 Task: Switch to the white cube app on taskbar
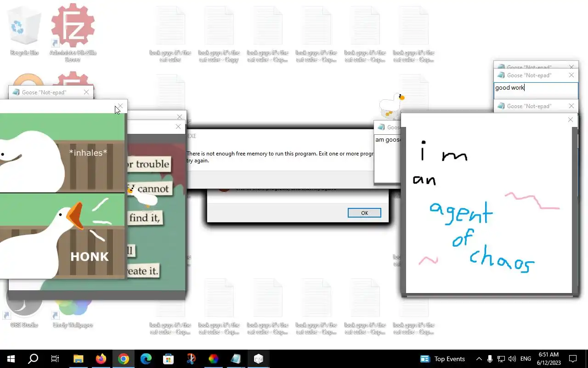pyautogui.click(x=259, y=359)
